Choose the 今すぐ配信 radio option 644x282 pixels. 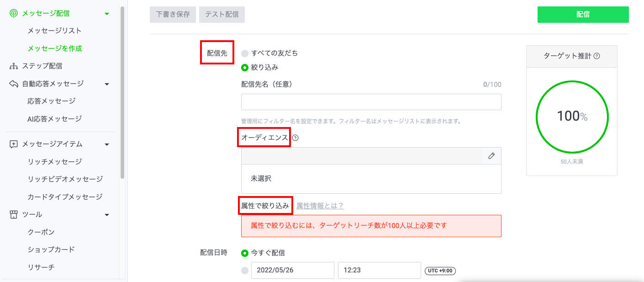[245, 253]
